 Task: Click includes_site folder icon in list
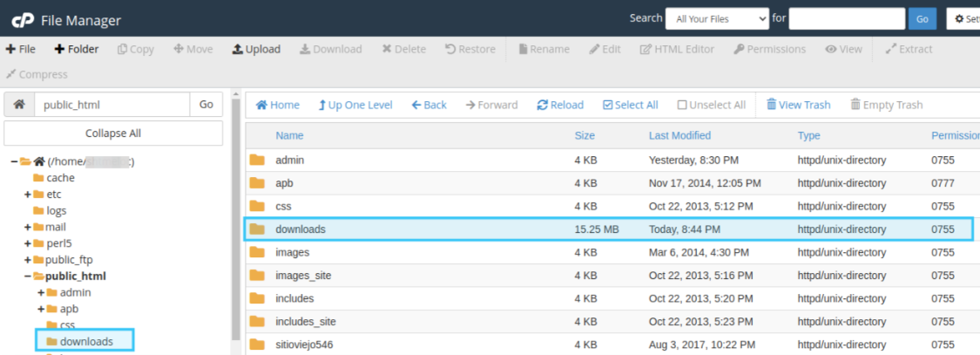(258, 322)
